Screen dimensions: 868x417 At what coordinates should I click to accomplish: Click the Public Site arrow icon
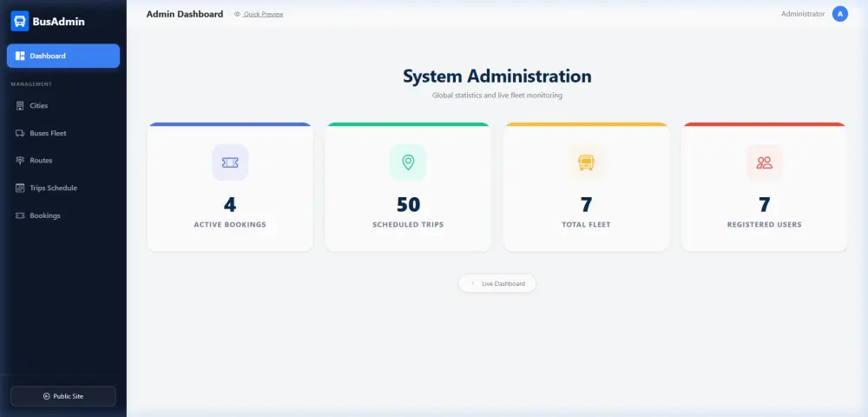47,396
